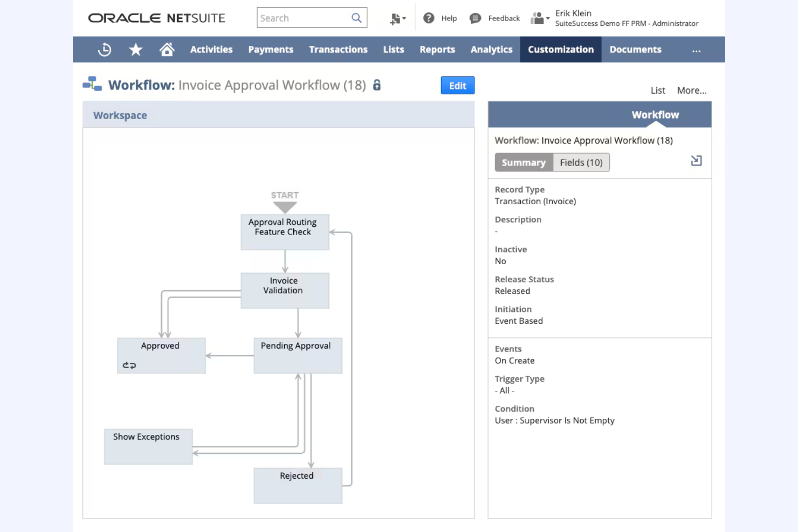Screen dimensions: 798x532
Task: Open the Shortcuts star icon
Action: [x=136, y=50]
